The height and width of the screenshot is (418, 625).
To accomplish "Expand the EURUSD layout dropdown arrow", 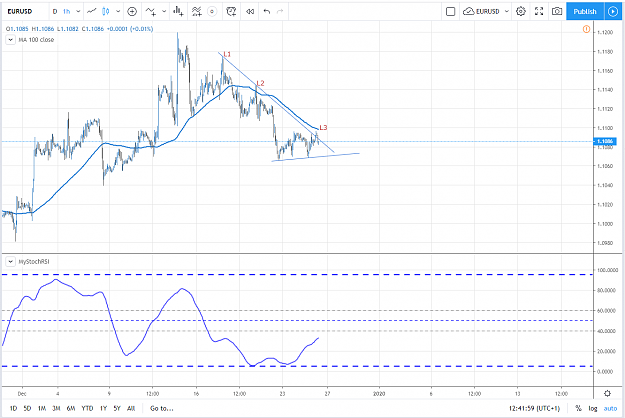I will [507, 12].
